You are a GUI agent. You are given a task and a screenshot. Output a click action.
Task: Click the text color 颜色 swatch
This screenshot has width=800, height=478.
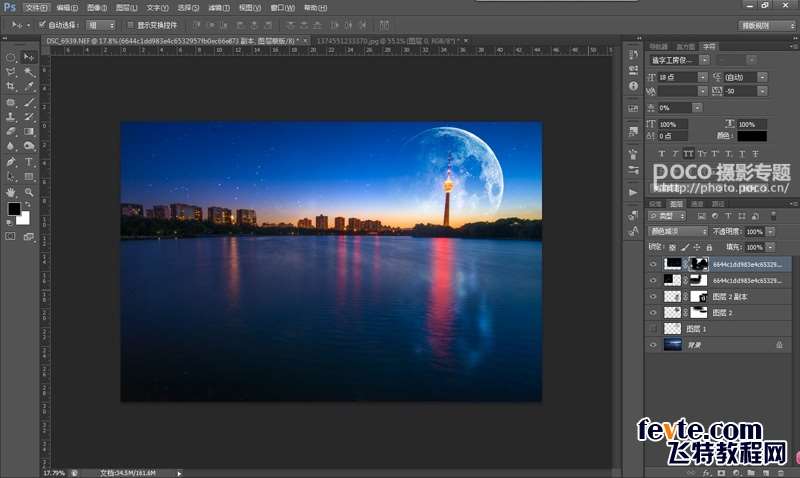point(752,136)
